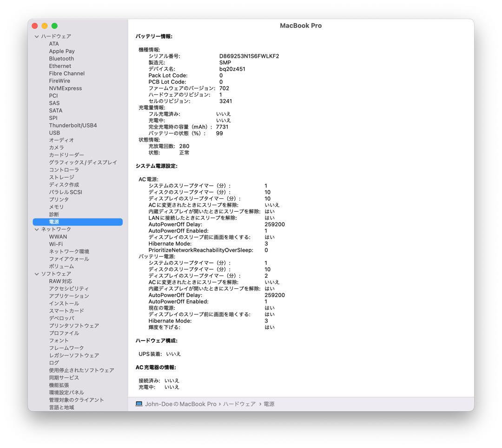Screen dimensions: 502x448
Task: Click the MacBook Pro computer icon in breadcrumb
Action: (x=138, y=404)
